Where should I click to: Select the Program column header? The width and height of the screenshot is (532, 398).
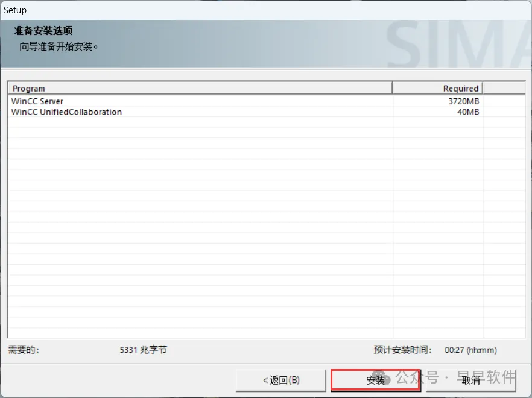tap(200, 88)
